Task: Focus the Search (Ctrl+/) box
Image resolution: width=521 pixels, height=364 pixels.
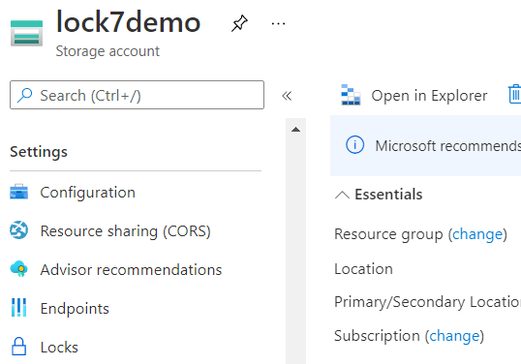Action: 137,95
